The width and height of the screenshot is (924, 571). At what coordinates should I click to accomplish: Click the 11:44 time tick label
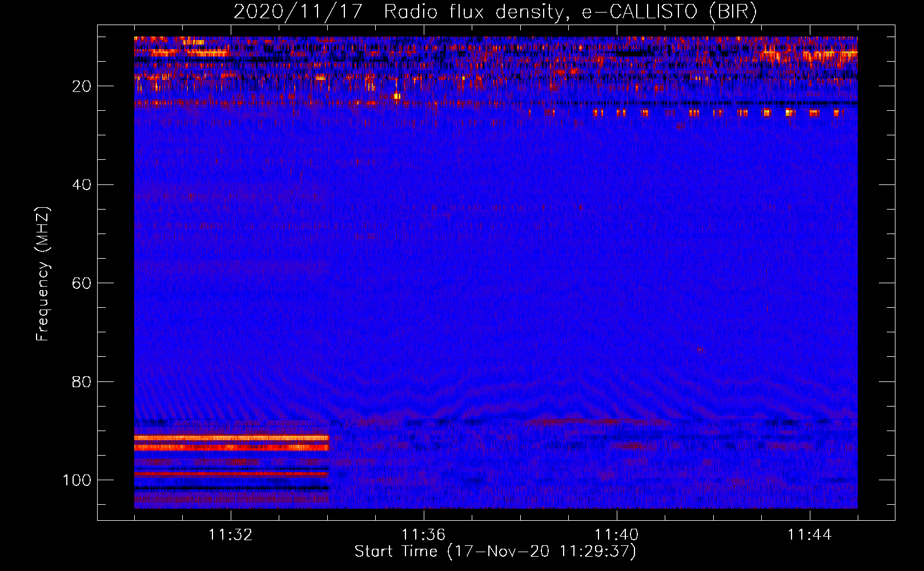[x=810, y=535]
